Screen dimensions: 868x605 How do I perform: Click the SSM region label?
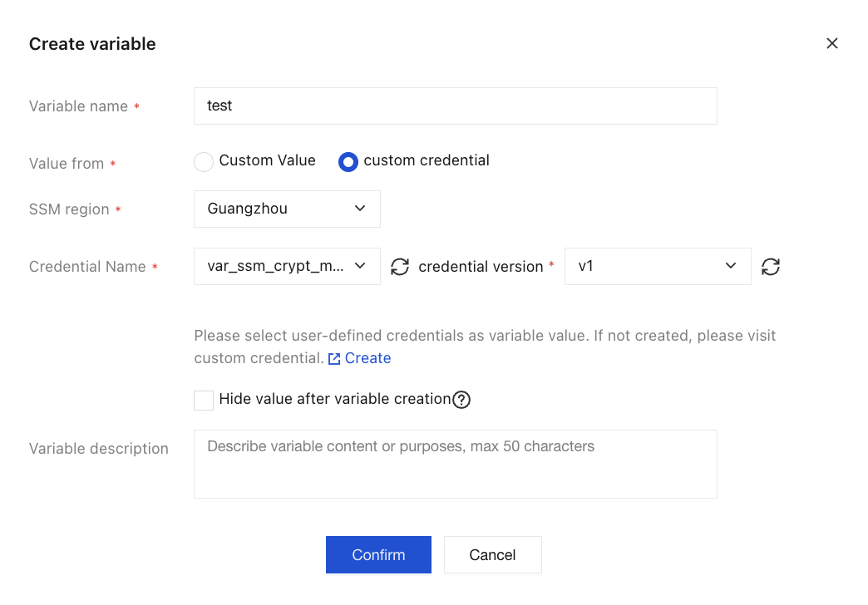pyautogui.click(x=69, y=209)
